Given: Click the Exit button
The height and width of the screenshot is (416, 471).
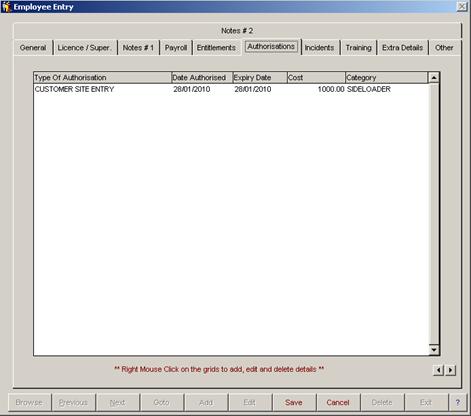Looking at the screenshot, I should coord(426,402).
